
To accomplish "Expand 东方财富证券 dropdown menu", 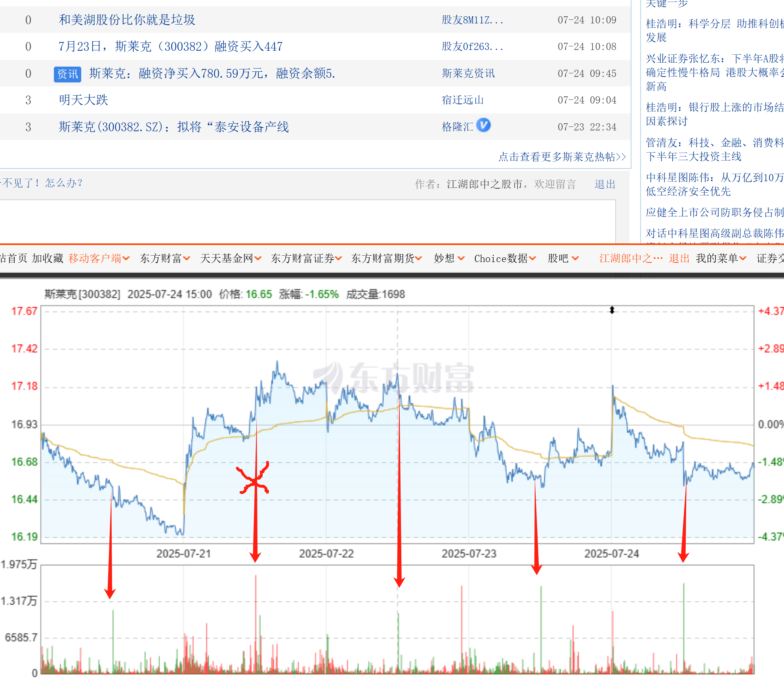I will (x=307, y=258).
